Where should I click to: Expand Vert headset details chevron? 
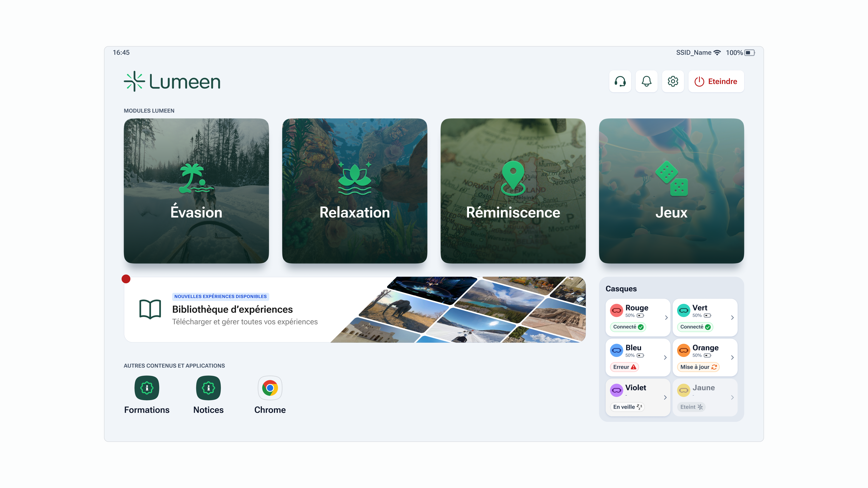(x=732, y=317)
